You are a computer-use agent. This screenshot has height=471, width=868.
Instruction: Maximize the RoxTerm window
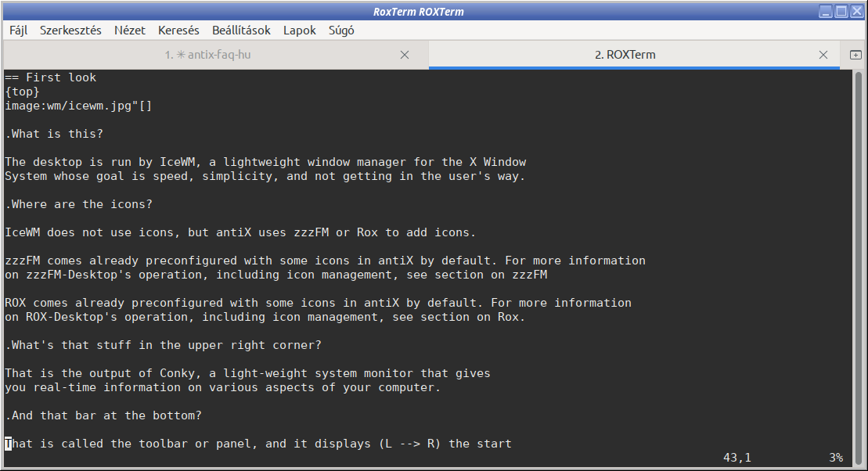point(841,11)
